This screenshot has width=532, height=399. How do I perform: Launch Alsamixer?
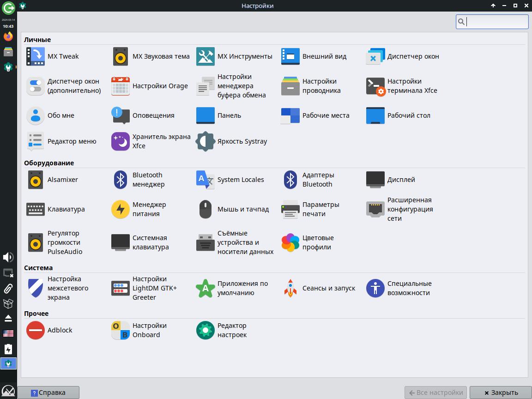click(52, 180)
